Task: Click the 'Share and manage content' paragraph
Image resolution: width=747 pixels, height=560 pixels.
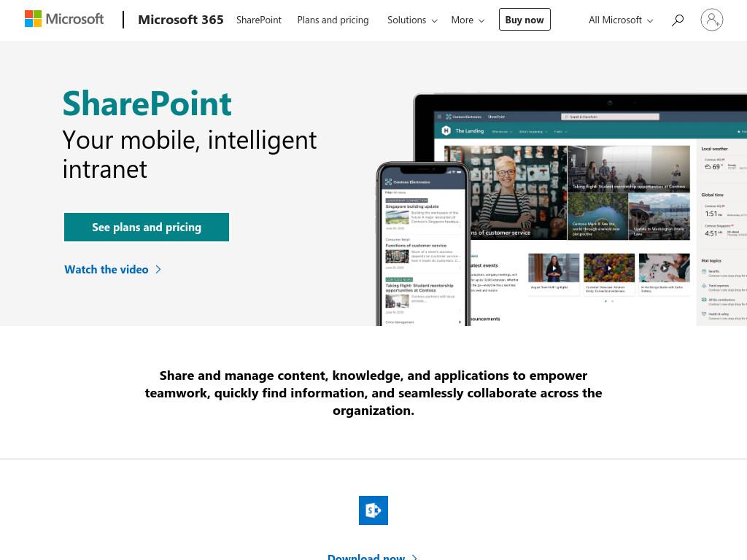Action: click(x=373, y=393)
